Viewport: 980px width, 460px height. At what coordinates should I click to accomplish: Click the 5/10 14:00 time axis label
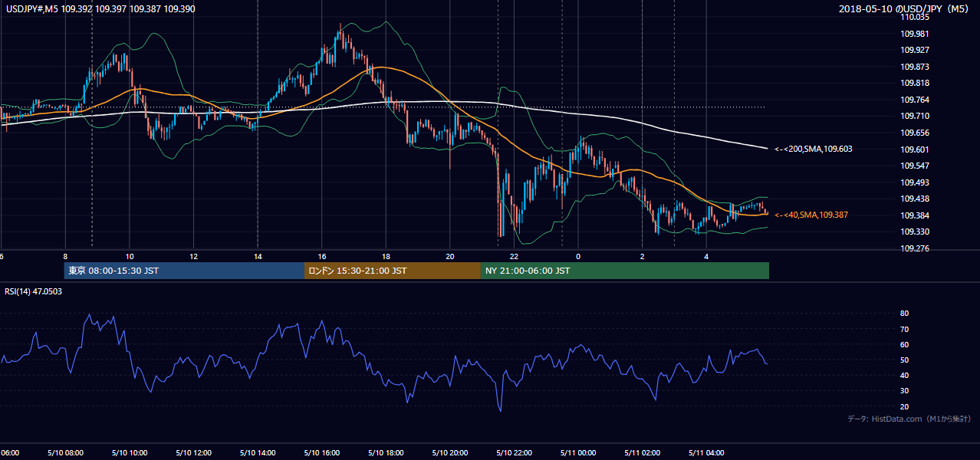click(x=258, y=452)
